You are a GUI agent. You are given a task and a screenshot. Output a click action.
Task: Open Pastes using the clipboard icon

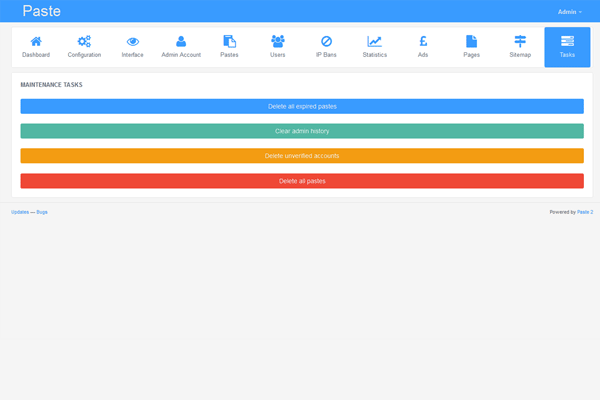pos(229,42)
